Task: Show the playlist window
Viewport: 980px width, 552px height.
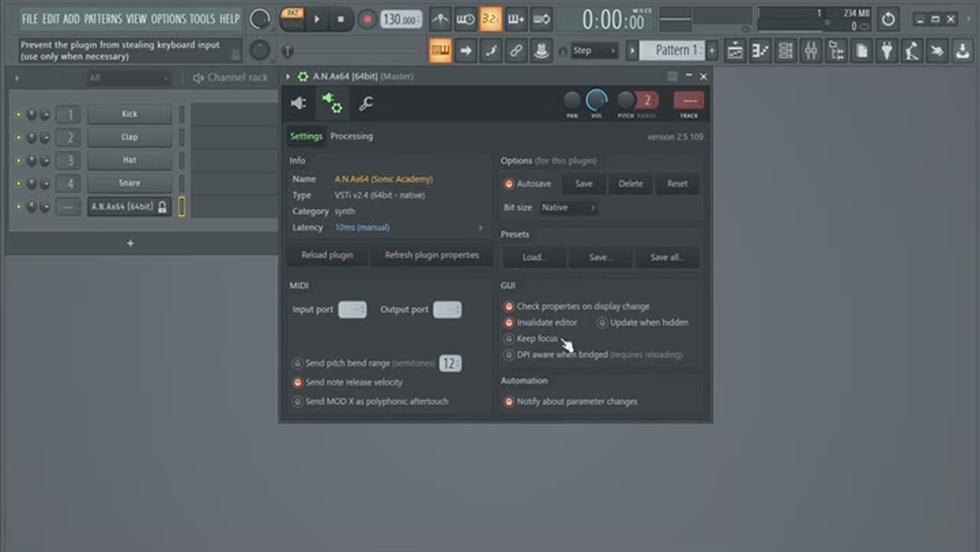Action: (735, 51)
